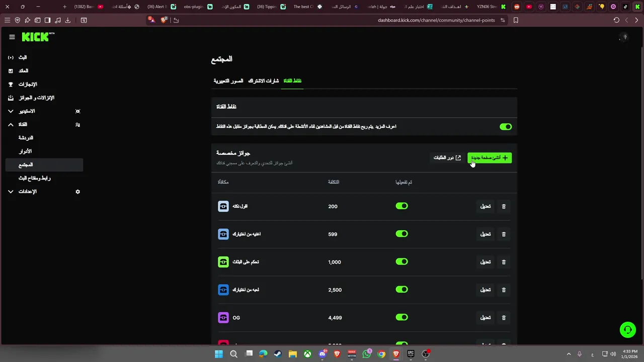The image size is (644, 362).
Task: Click the studio icon beside الاستديو
Action: (x=77, y=111)
